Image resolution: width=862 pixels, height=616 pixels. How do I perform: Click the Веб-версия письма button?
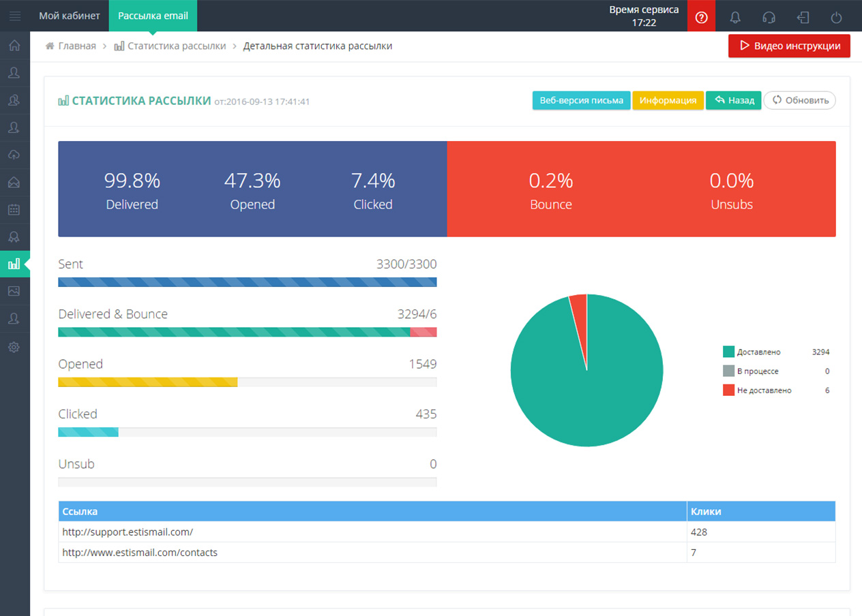pos(581,100)
